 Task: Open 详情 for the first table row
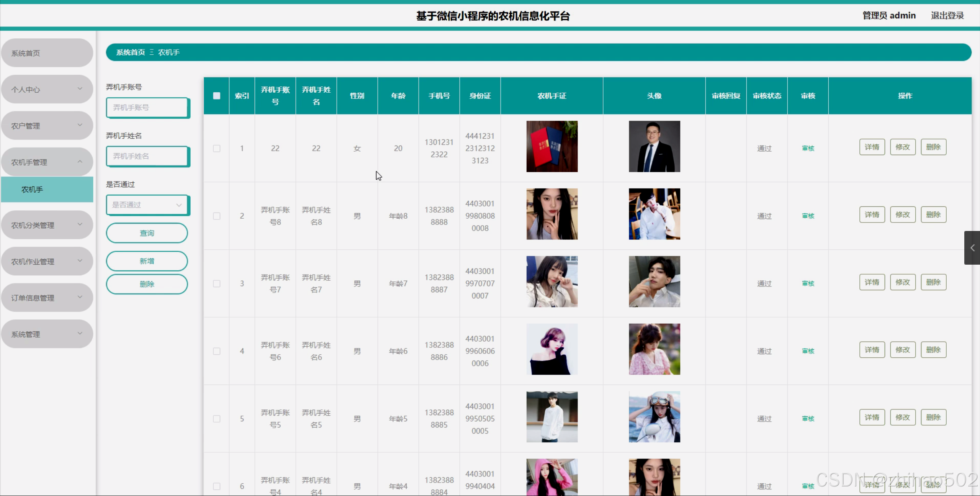click(x=872, y=147)
